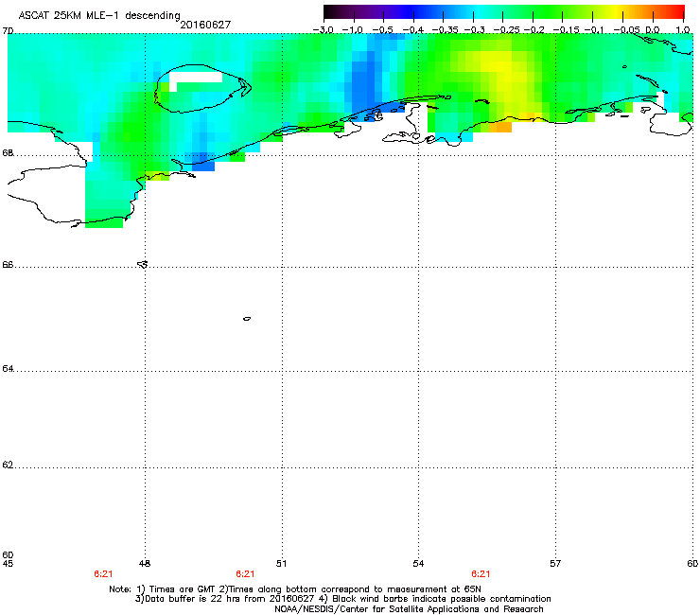Click the longitude label 54
The width and height of the screenshot is (700, 615).
418,563
